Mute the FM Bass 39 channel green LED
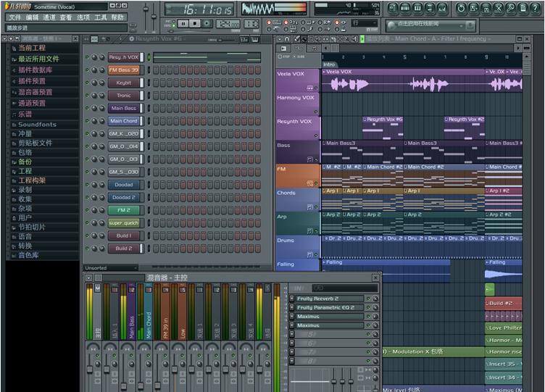This screenshot has width=545, height=392. tap(87, 70)
